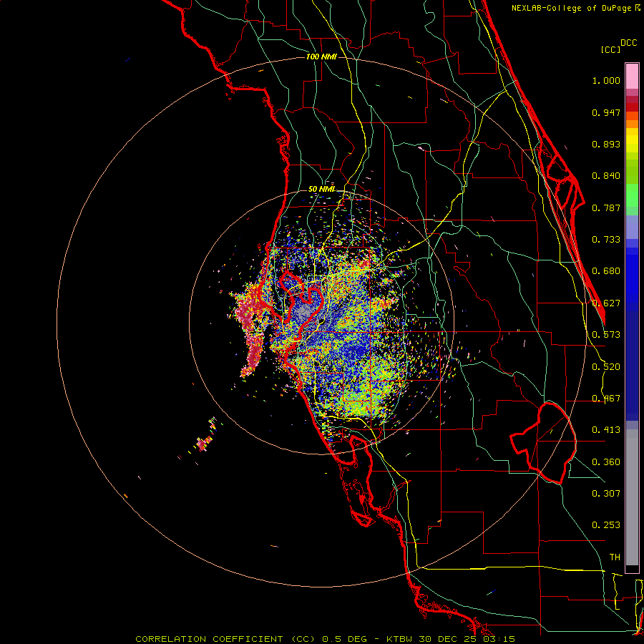Viewport: 644px width, 644px height.
Task: Click the 0.840 scale value
Action: click(606, 176)
